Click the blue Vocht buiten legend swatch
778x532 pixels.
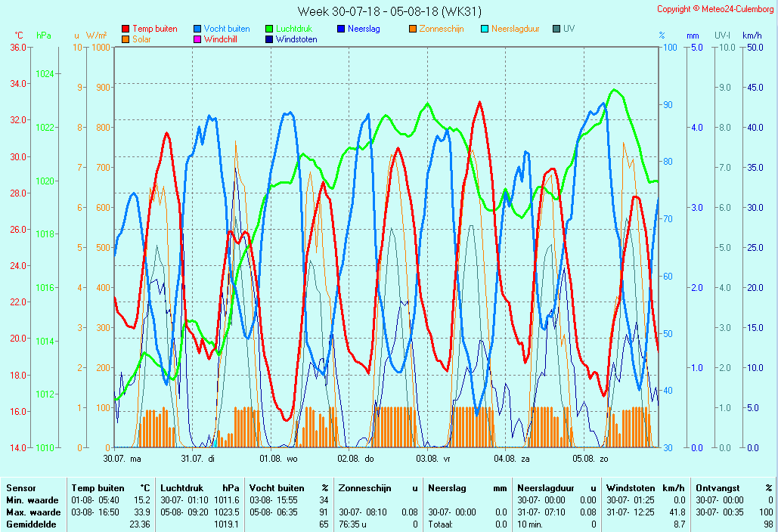197,29
